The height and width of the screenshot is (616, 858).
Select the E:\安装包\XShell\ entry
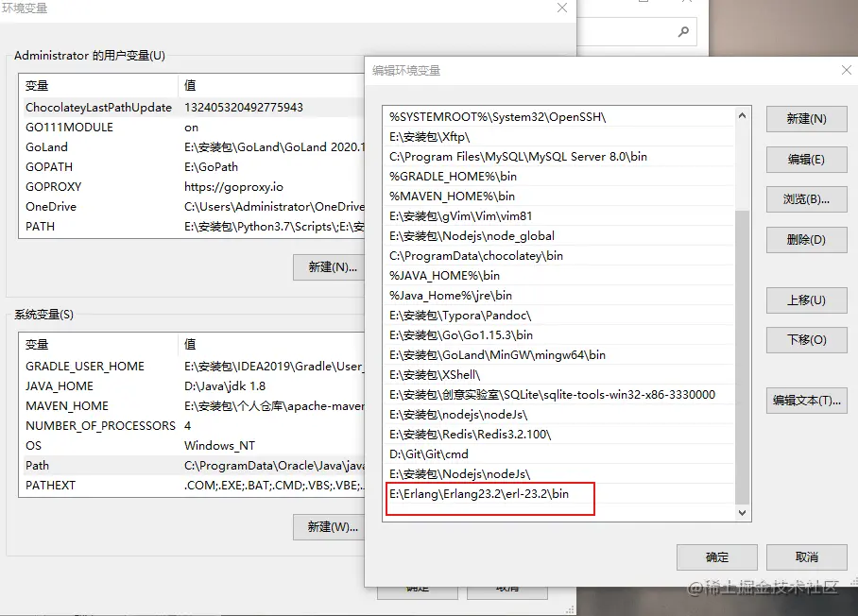click(558, 375)
